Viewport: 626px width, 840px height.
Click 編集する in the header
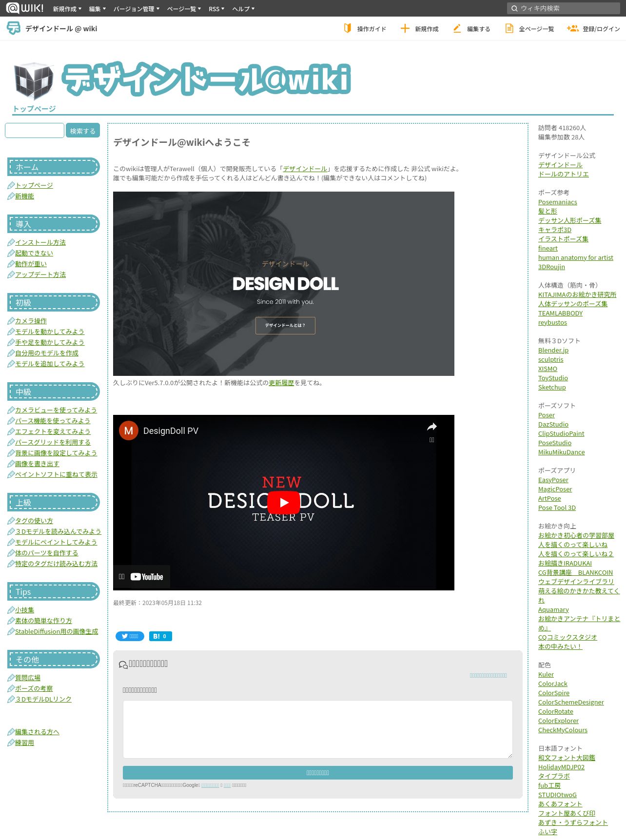(479, 29)
